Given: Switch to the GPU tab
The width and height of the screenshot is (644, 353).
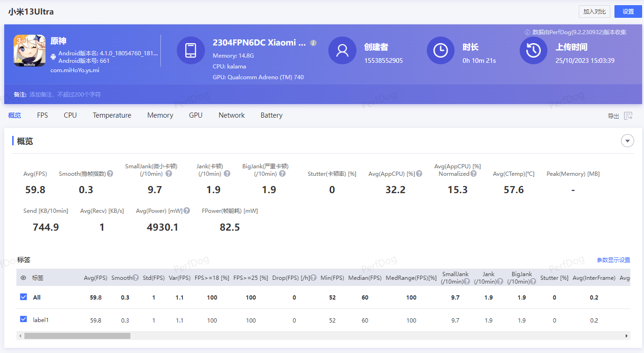Looking at the screenshot, I should click(196, 115).
